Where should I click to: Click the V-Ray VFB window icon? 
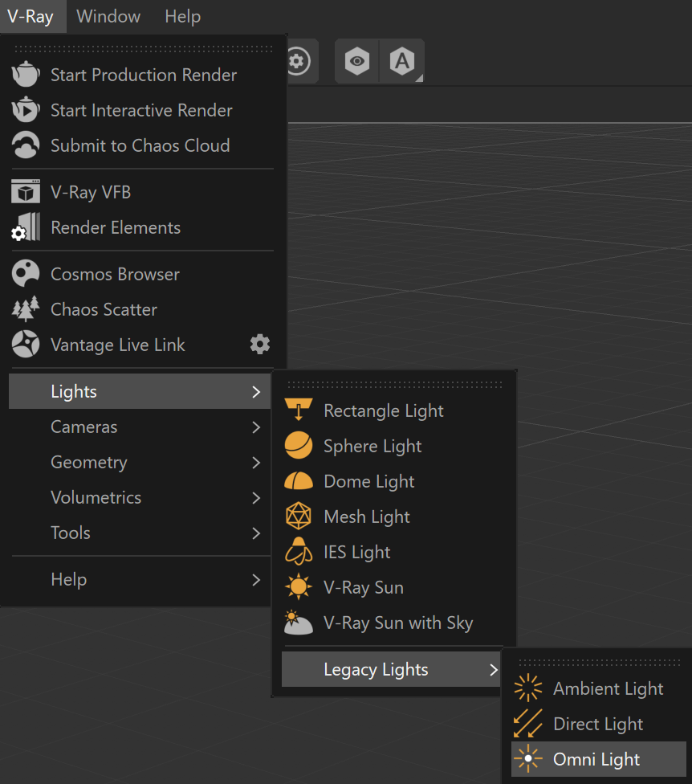pyautogui.click(x=26, y=191)
